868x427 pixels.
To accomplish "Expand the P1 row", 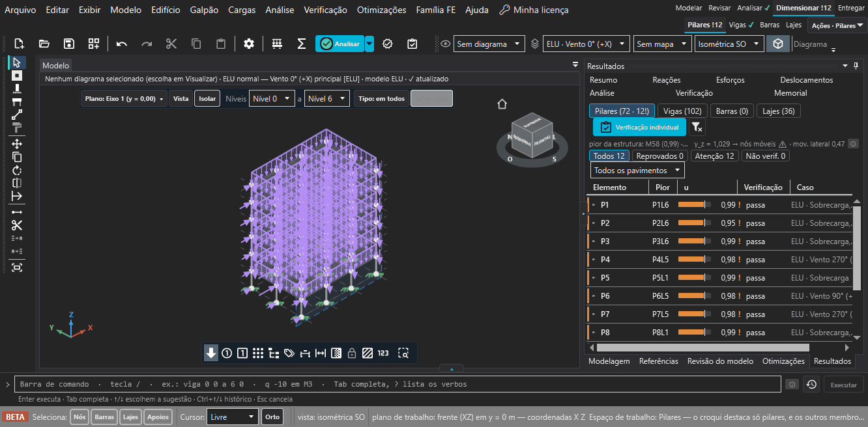I will click(x=594, y=204).
